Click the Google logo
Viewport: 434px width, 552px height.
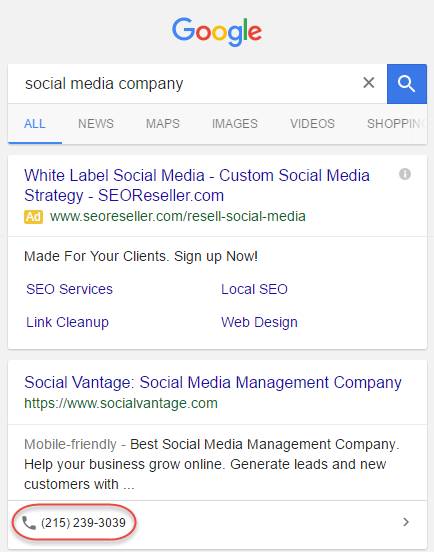pyautogui.click(x=217, y=32)
